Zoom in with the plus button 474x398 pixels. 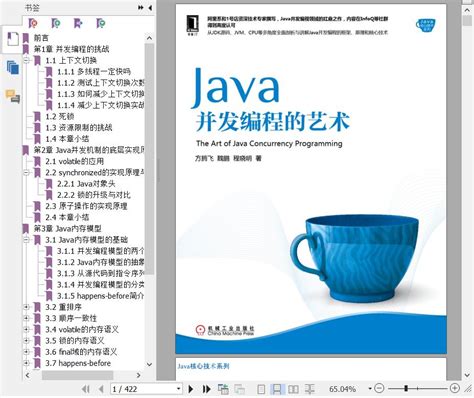click(x=455, y=388)
